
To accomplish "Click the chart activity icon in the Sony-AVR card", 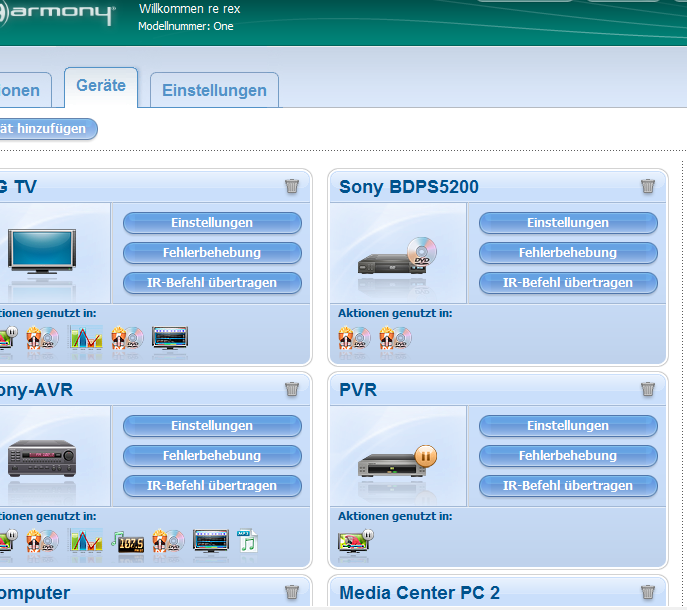I will click(x=86, y=541).
